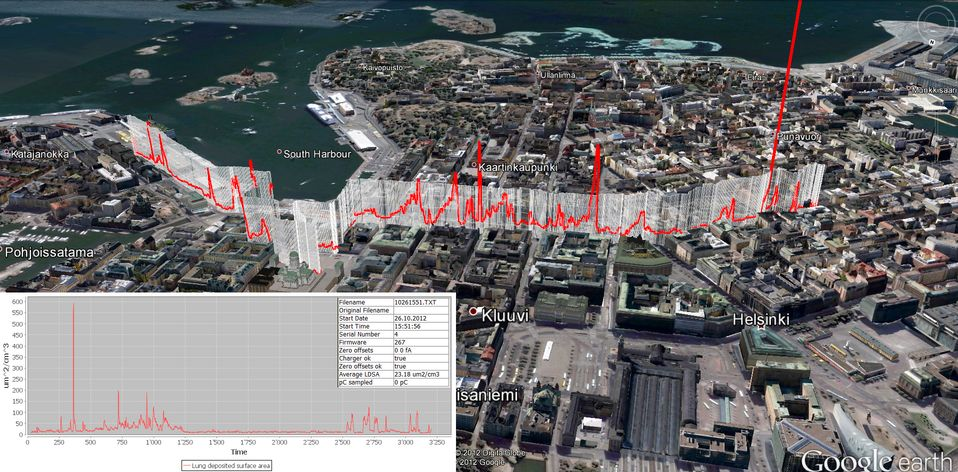Click the Pohjoissatama placemark dot
Image resolution: width=958 pixels, height=472 pixels.
1,250
